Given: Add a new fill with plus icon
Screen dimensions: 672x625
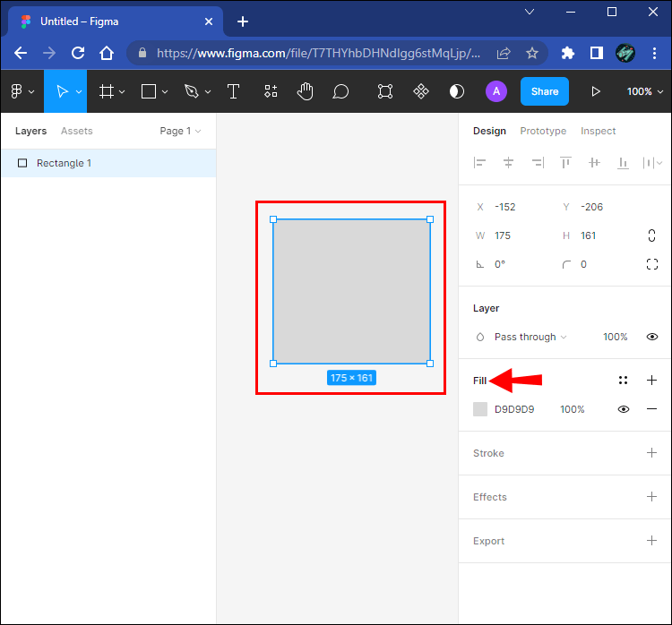Looking at the screenshot, I should tap(651, 381).
